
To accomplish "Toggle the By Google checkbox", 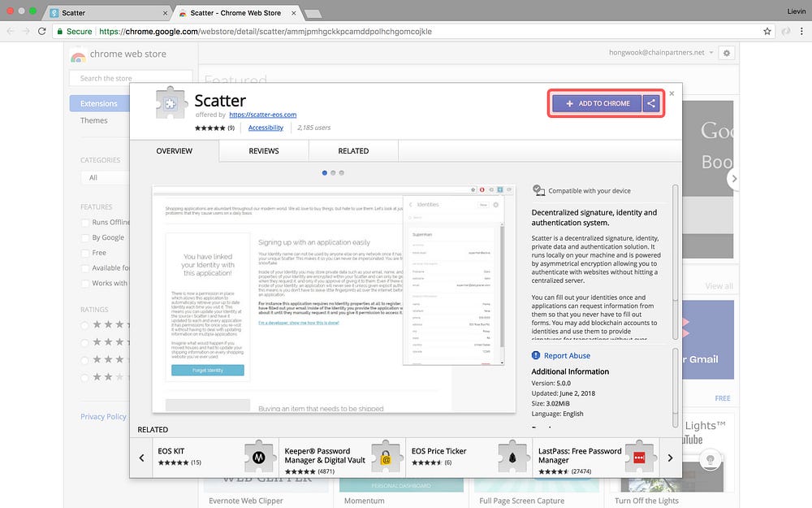I will 85,238.
